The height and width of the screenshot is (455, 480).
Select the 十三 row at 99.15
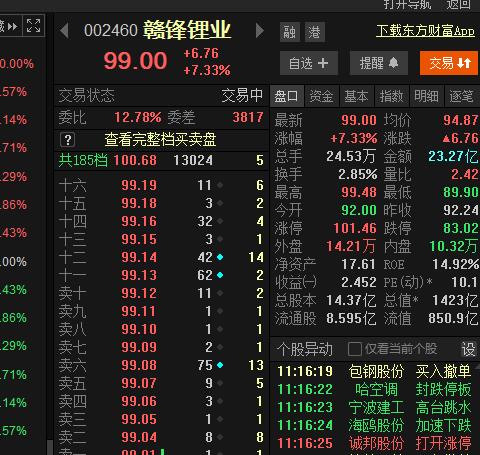coord(161,239)
